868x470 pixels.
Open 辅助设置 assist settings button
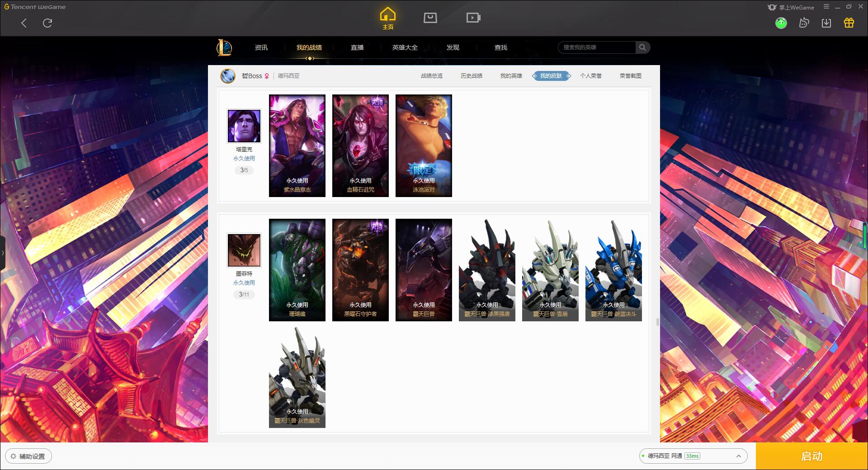point(28,456)
